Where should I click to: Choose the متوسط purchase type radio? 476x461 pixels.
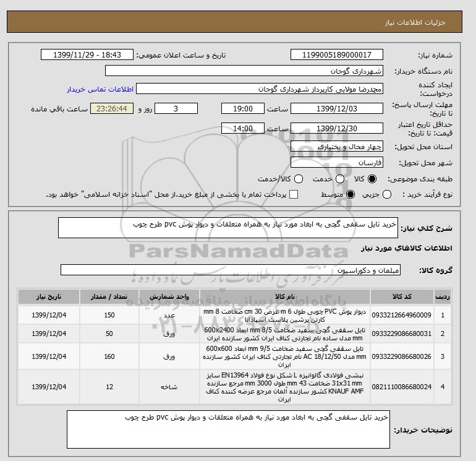[351, 194]
